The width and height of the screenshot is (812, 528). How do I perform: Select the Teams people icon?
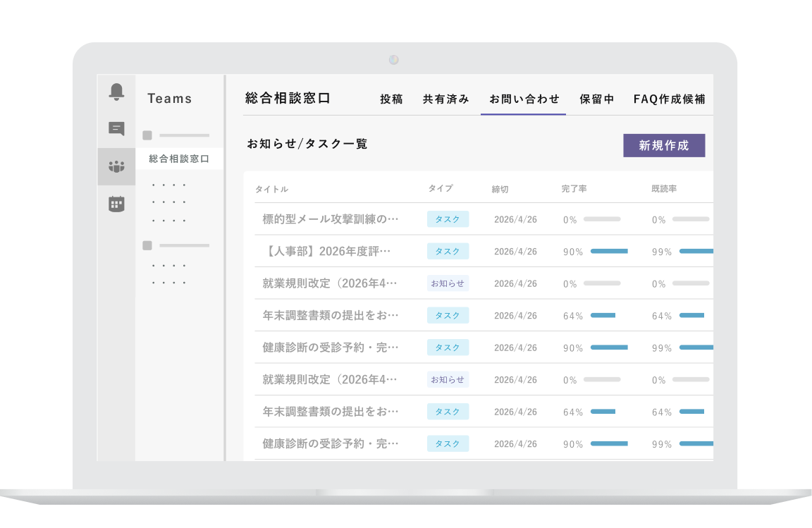pyautogui.click(x=116, y=166)
